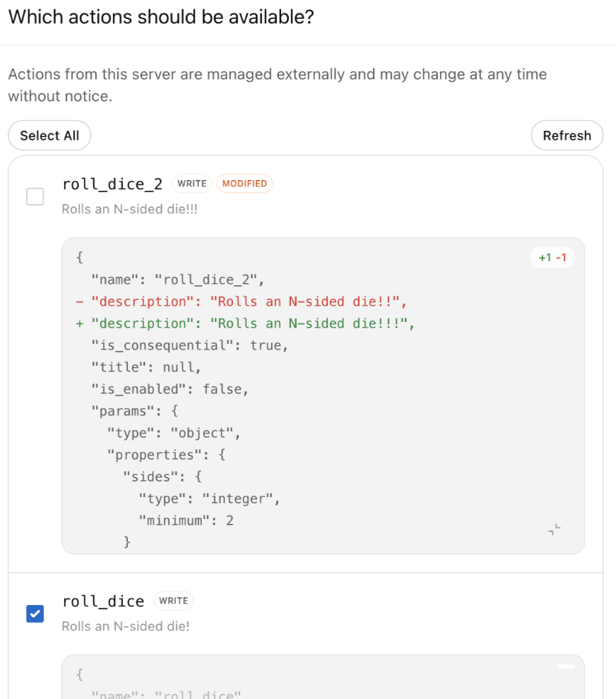The height and width of the screenshot is (699, 616).
Task: Click the +1 -1 diff count badge
Action: [552, 258]
